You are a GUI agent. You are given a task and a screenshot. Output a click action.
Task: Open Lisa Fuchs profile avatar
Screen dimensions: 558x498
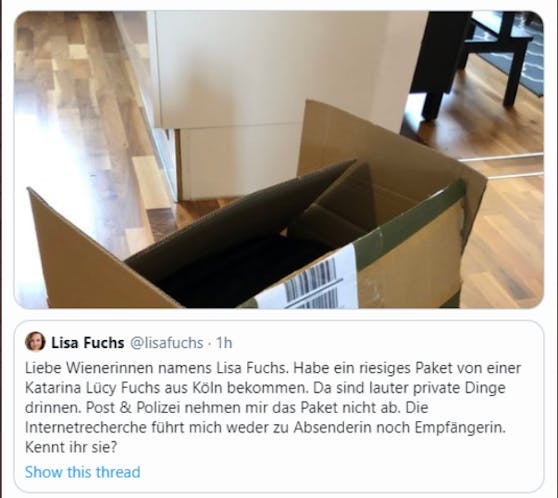(35, 342)
